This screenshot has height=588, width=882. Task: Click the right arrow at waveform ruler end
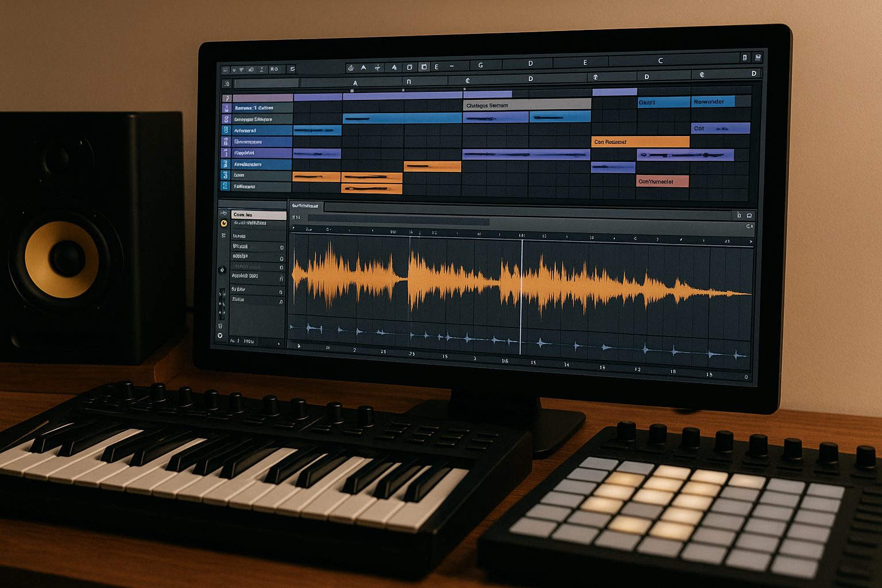[x=750, y=242]
